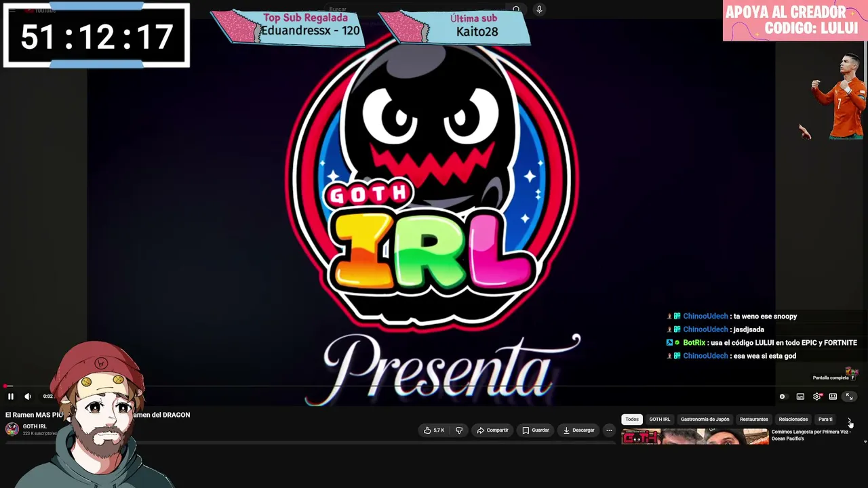Mute the video using the speaker icon
Image resolution: width=868 pixels, height=488 pixels.
pyautogui.click(x=28, y=396)
